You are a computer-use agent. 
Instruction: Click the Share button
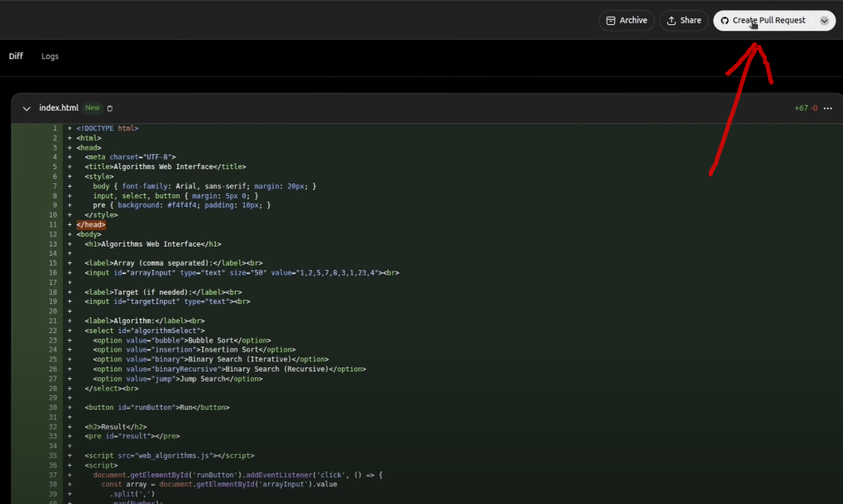pos(684,21)
